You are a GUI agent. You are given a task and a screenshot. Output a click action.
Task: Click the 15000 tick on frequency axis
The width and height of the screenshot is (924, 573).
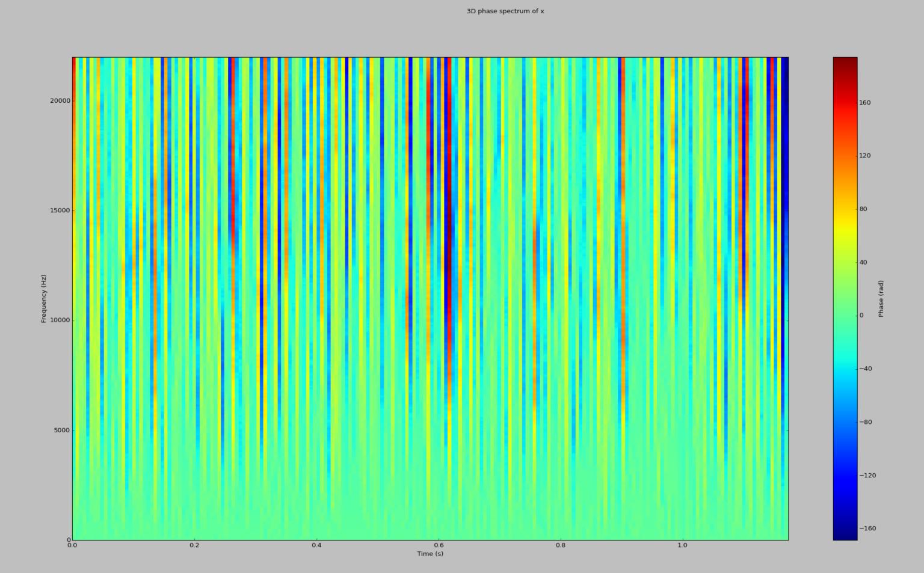click(x=60, y=210)
